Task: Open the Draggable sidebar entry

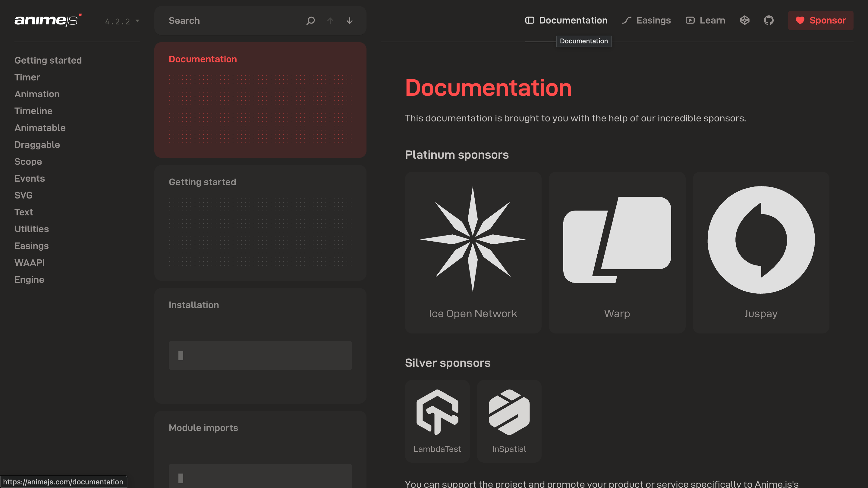Action: point(37,145)
